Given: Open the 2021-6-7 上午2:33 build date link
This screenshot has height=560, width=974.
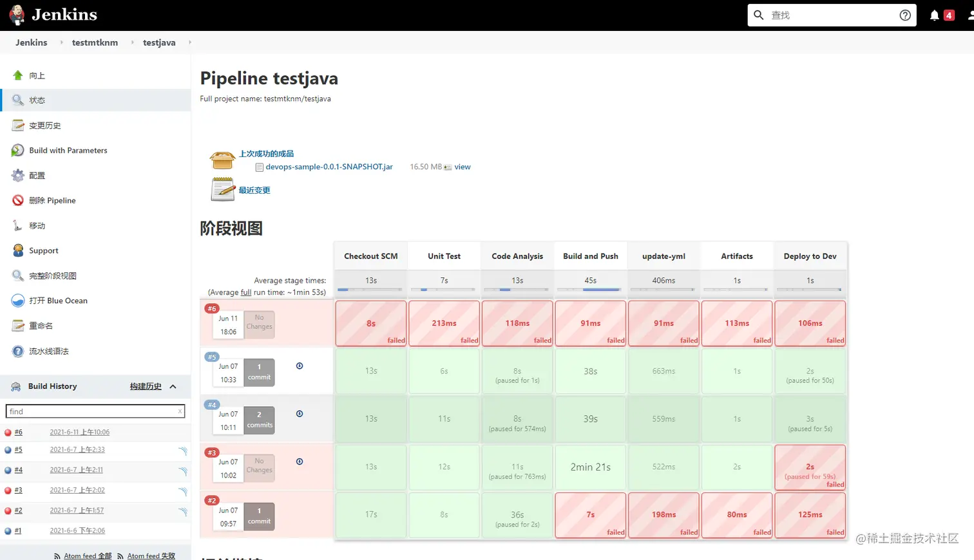Looking at the screenshot, I should coord(77,450).
